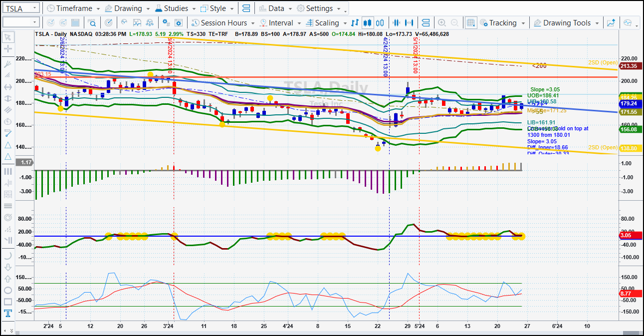Viewport: 644px width, 336px height.
Task: Open the Data menu
Action: (275, 8)
